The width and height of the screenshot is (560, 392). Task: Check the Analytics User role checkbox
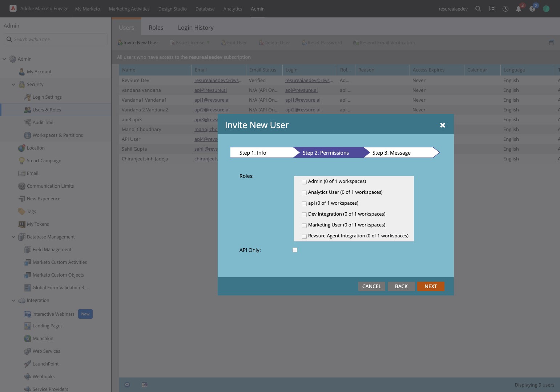point(305,193)
